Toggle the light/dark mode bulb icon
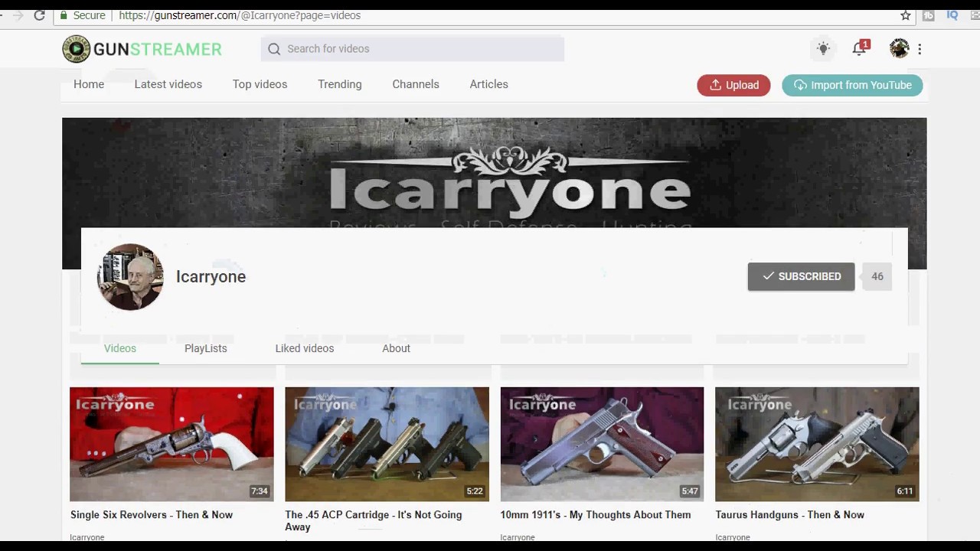The height and width of the screenshot is (551, 980). pyautogui.click(x=823, y=48)
